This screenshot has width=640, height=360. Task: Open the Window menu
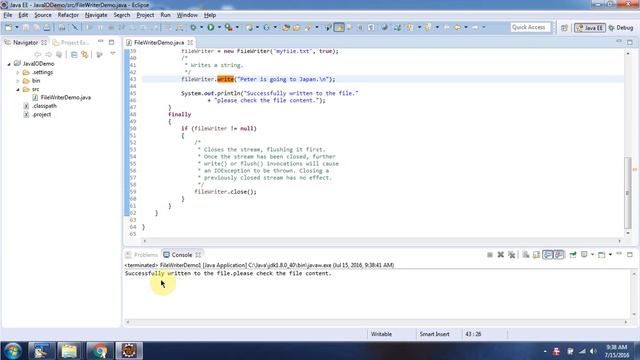(187, 15)
